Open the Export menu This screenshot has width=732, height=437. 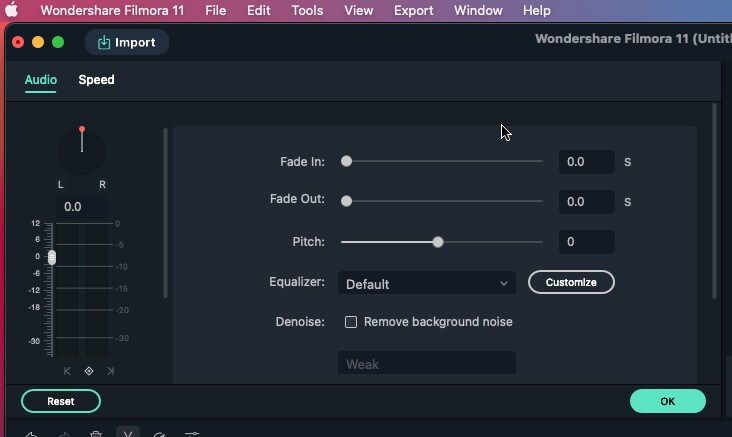pos(413,10)
